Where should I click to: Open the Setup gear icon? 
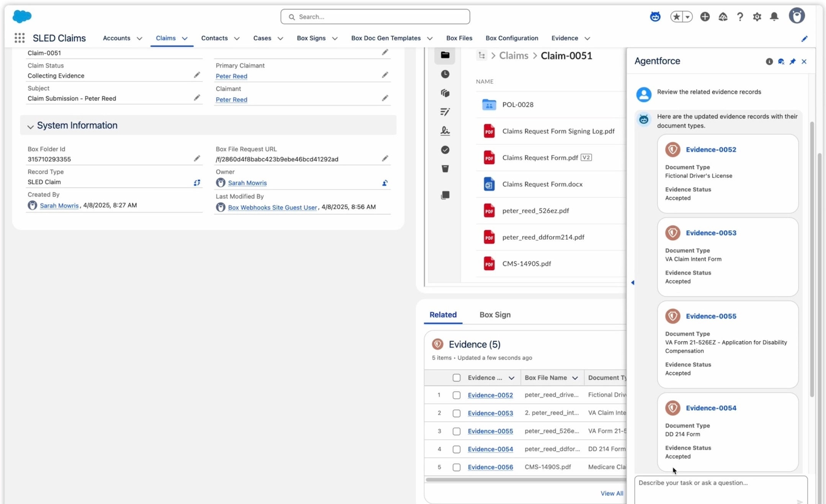pyautogui.click(x=757, y=17)
